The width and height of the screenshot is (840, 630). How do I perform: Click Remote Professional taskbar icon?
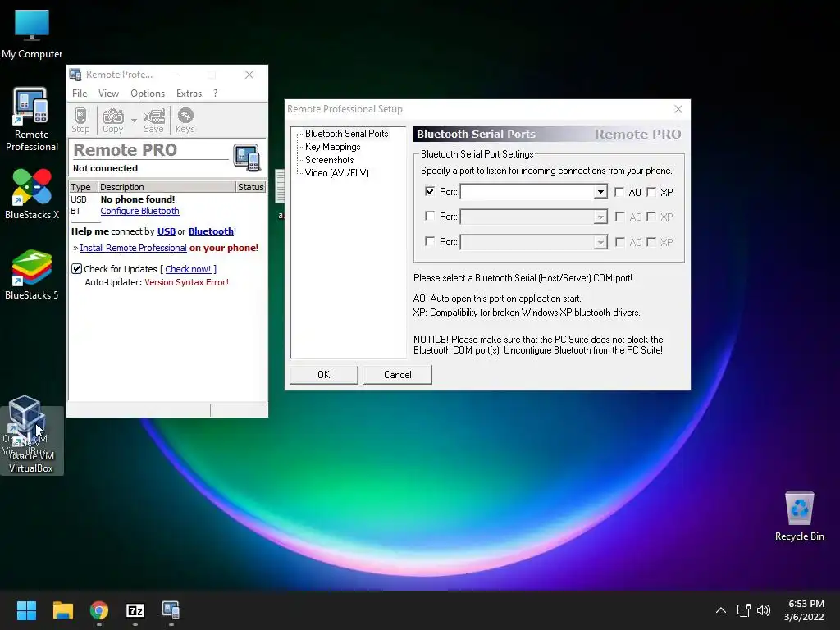point(171,610)
